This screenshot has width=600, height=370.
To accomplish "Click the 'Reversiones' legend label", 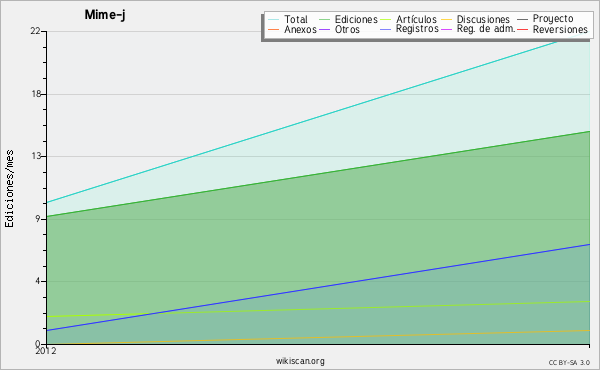I will click(560, 29).
